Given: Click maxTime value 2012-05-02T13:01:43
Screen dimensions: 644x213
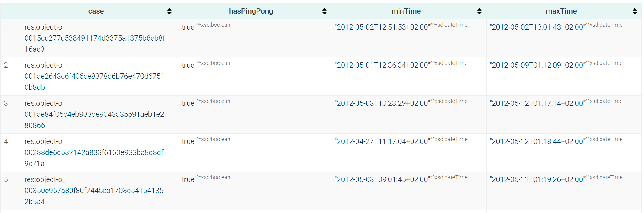Looking at the screenshot, I should 537,27.
